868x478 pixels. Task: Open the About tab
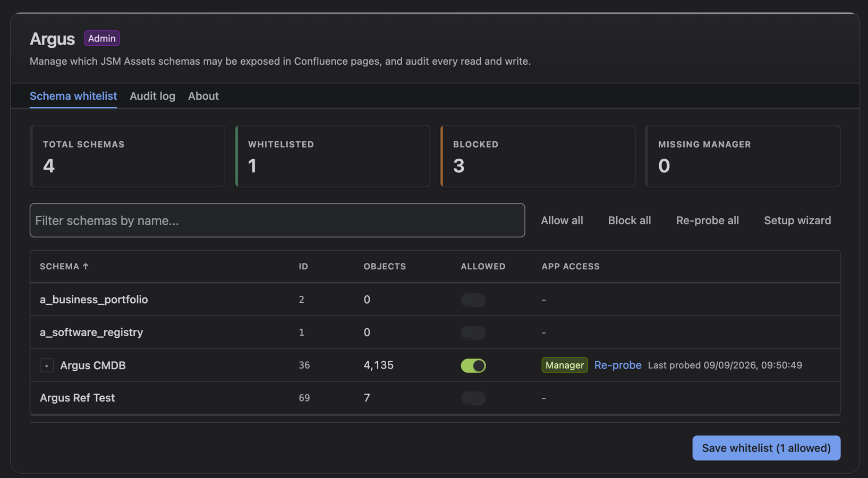203,96
